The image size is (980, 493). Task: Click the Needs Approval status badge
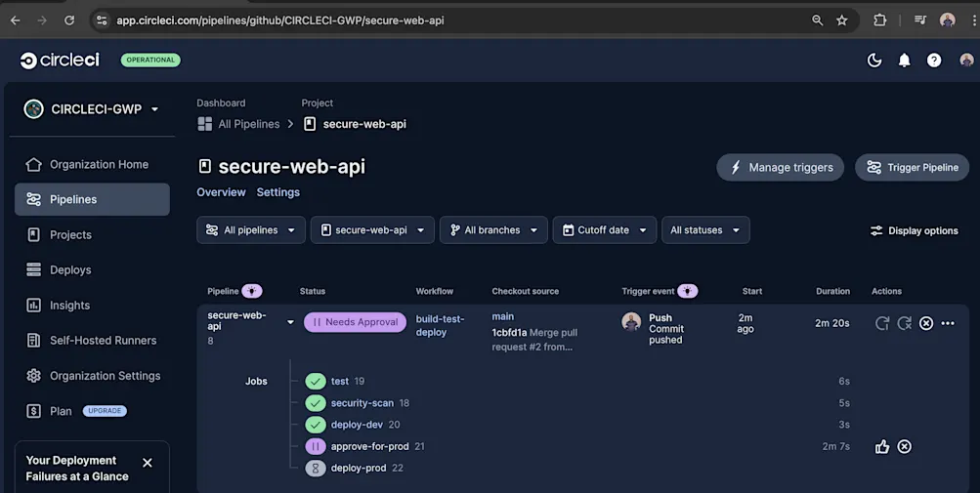pyautogui.click(x=355, y=322)
